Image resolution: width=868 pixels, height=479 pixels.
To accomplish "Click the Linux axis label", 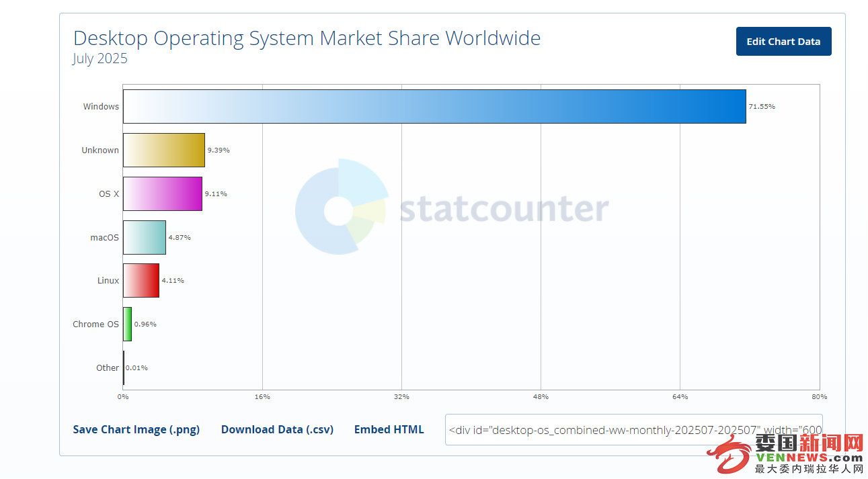I will point(108,280).
